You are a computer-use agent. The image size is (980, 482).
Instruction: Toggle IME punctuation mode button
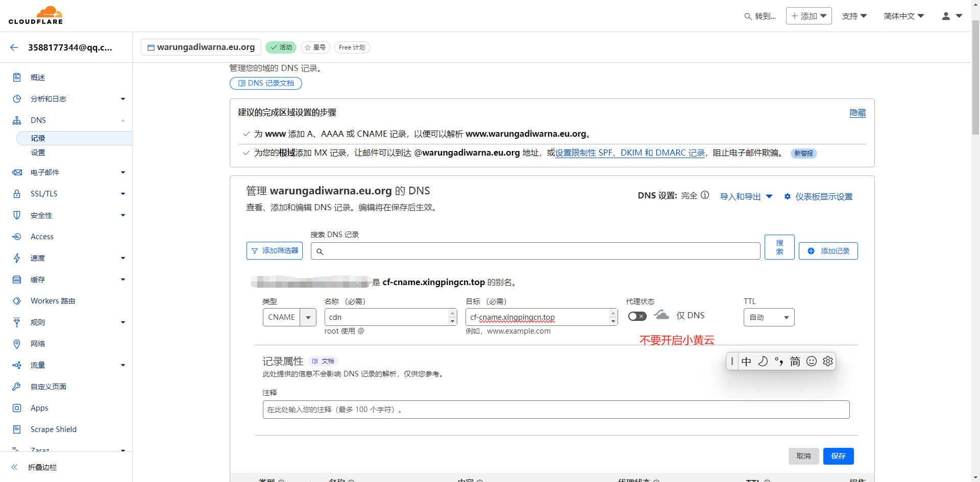pos(779,361)
